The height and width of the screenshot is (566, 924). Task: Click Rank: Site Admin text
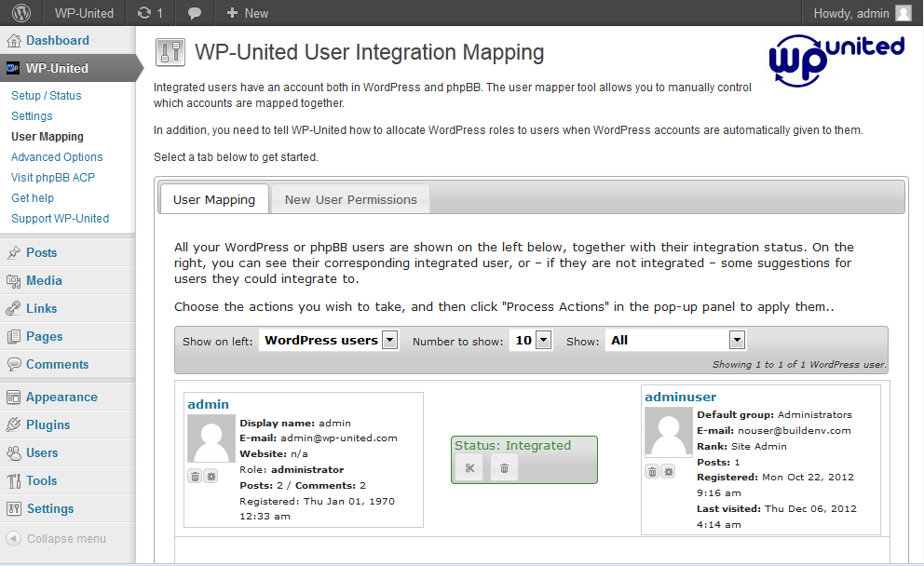coord(741,447)
